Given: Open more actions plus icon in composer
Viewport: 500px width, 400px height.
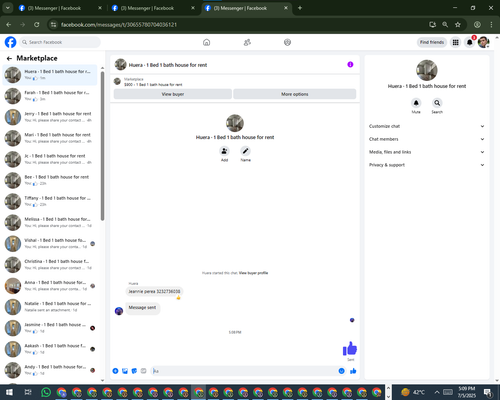Looking at the screenshot, I should tap(115, 371).
